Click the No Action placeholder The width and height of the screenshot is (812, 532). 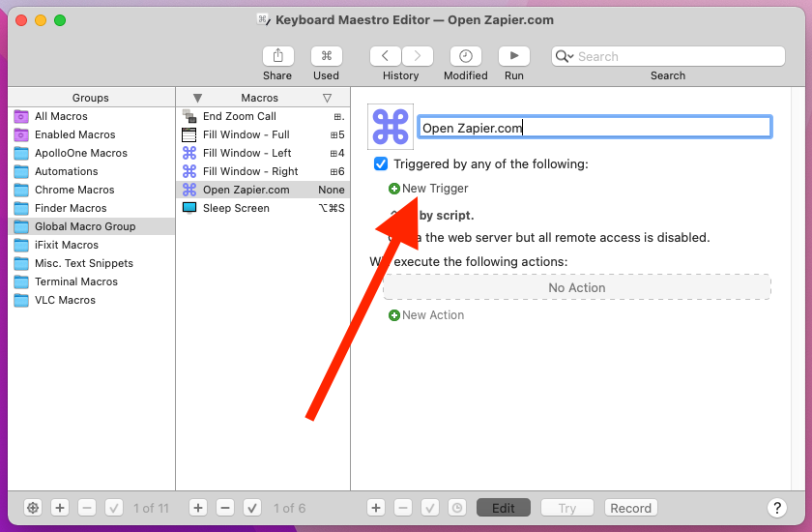click(577, 287)
